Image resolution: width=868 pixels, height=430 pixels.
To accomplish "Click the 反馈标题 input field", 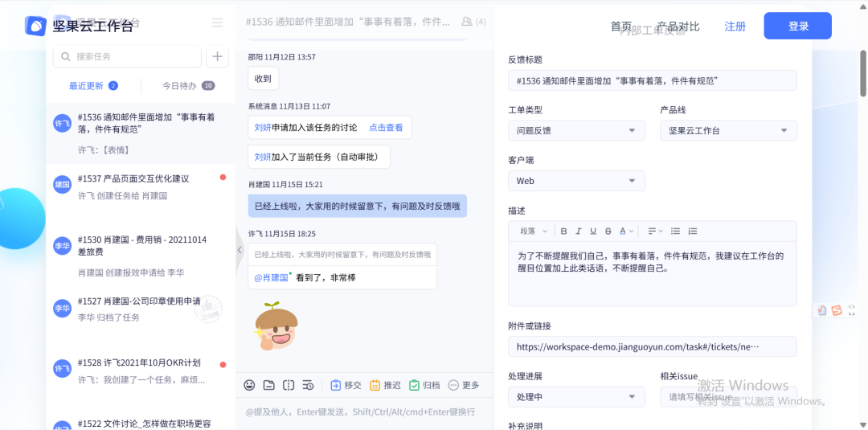I will pos(652,80).
